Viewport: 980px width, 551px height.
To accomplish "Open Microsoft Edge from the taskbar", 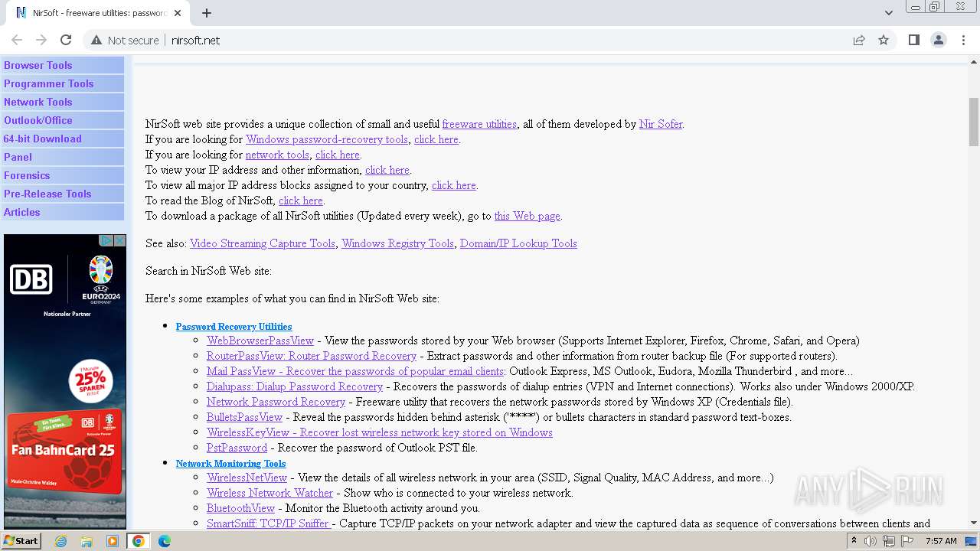I will tap(165, 541).
